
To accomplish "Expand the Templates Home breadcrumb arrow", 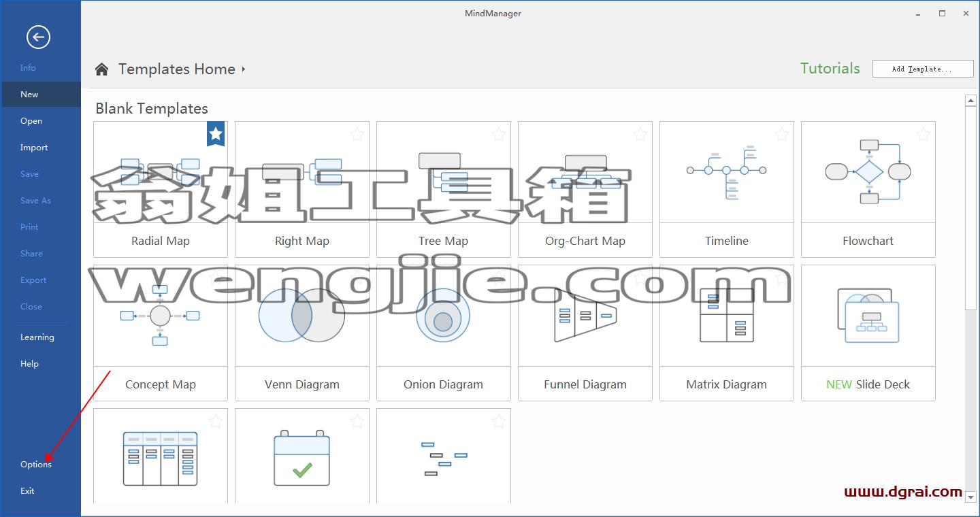I will [x=243, y=69].
